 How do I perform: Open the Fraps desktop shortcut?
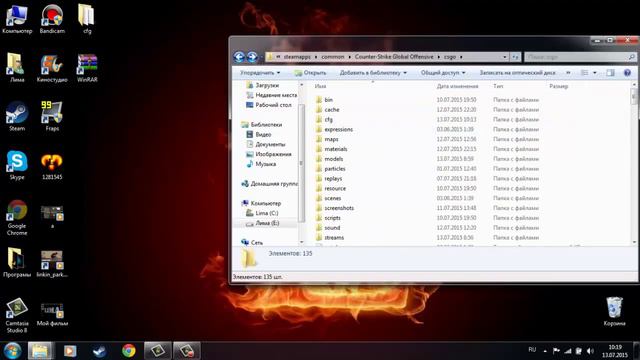point(52,116)
